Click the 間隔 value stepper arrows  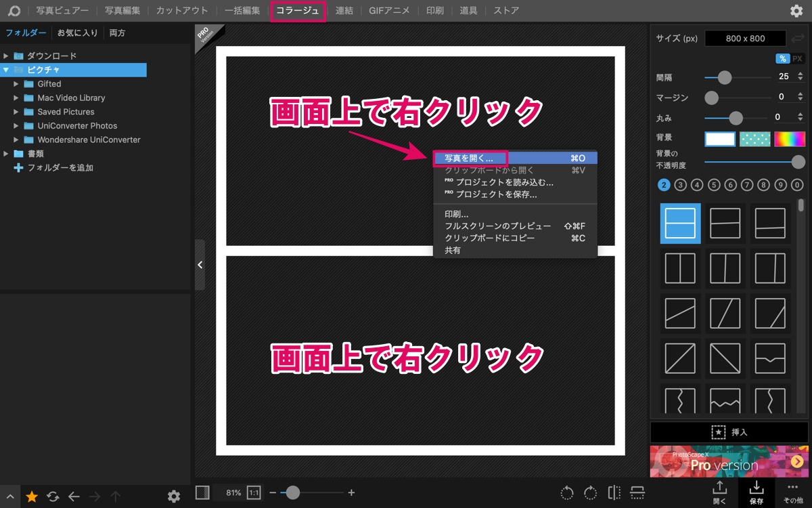[800, 77]
